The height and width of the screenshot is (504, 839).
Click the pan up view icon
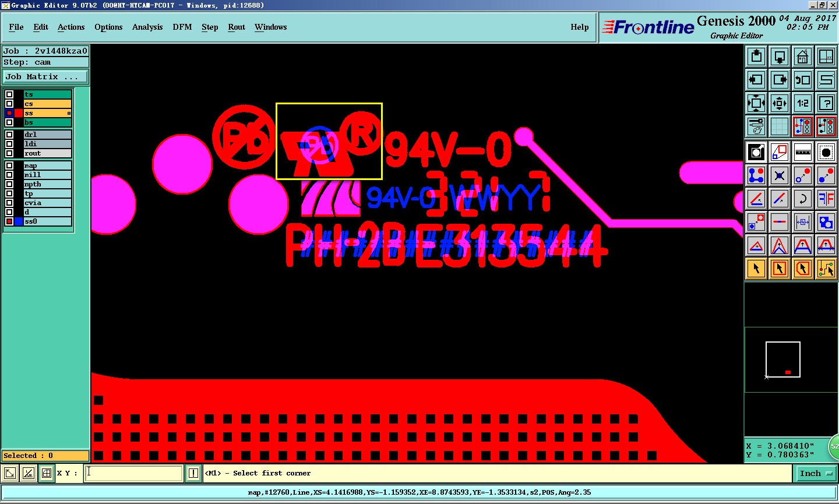pyautogui.click(x=756, y=57)
